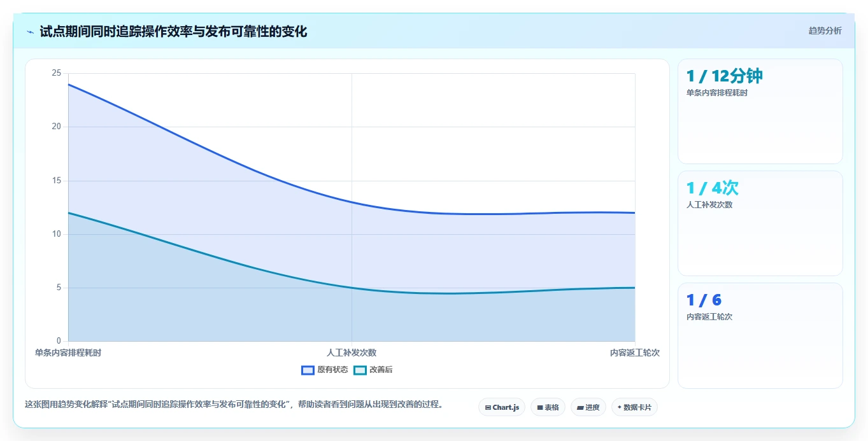
Task: Click the 表格 tag
Action: (x=548, y=407)
